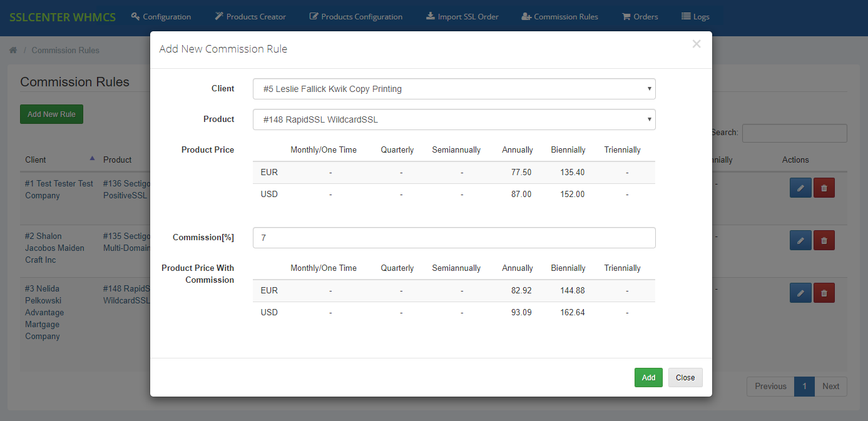Sort table by Client column
Screen dimensions: 868x421
tap(59, 160)
